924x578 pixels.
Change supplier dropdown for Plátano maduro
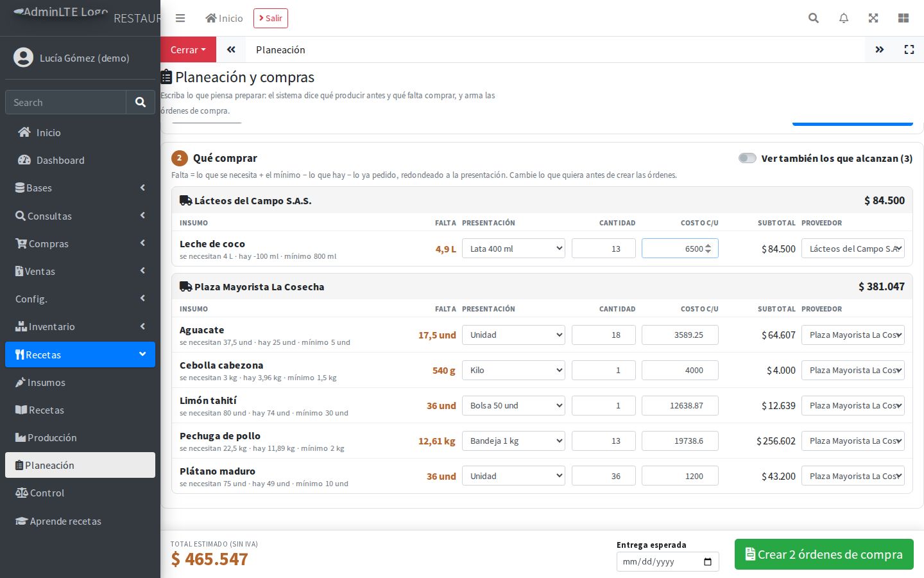853,476
